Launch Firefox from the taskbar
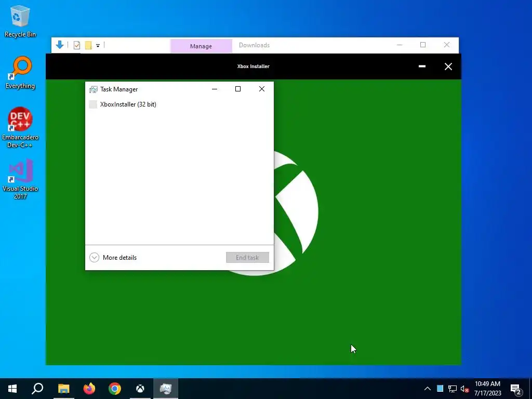This screenshot has width=532, height=399. click(x=89, y=389)
